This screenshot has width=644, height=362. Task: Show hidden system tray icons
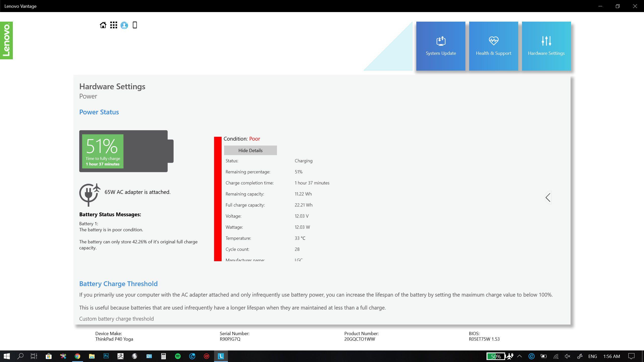[x=519, y=356]
